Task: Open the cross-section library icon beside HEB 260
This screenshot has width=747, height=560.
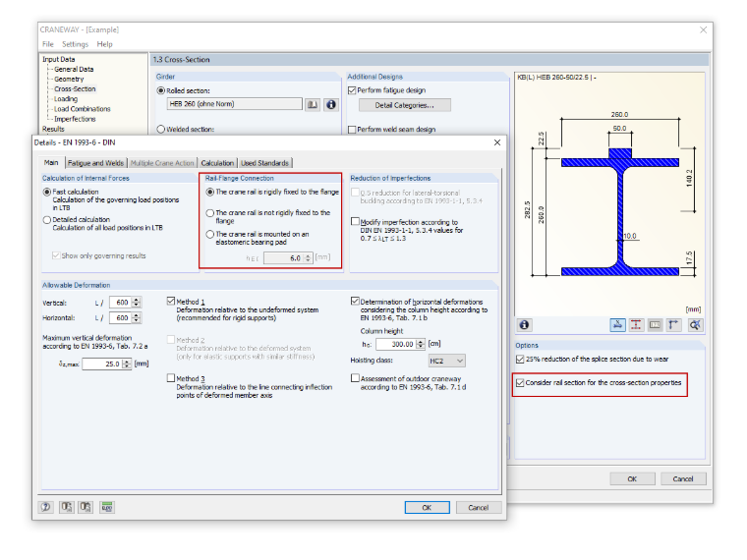Action: 313,104
